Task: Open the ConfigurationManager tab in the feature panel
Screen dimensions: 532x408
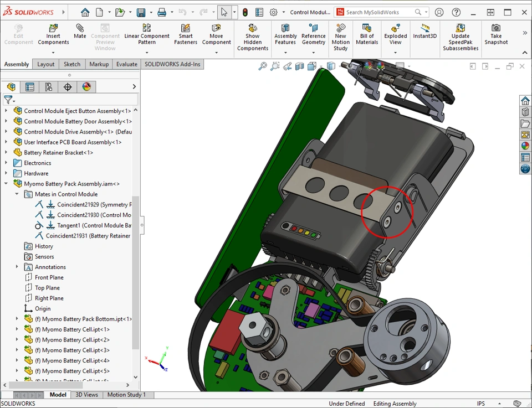Action: pos(49,87)
